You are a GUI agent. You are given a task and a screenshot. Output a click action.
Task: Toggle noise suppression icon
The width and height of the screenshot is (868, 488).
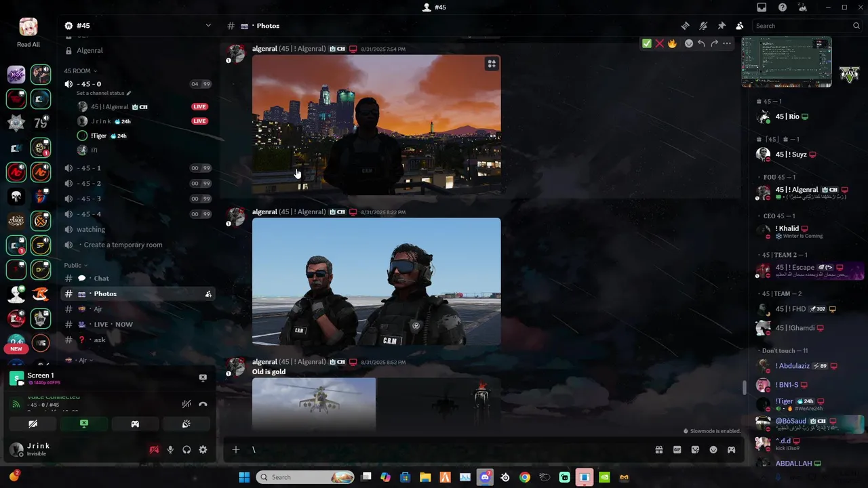(186, 404)
